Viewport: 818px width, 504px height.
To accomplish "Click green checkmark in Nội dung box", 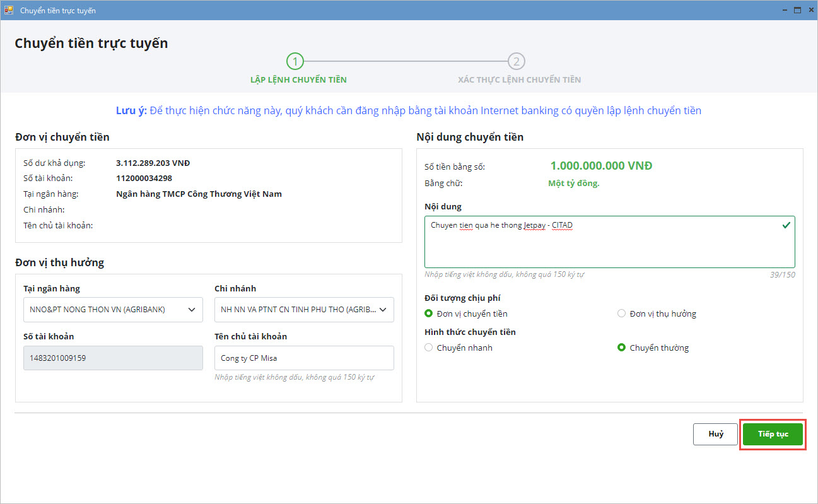I will 786,225.
